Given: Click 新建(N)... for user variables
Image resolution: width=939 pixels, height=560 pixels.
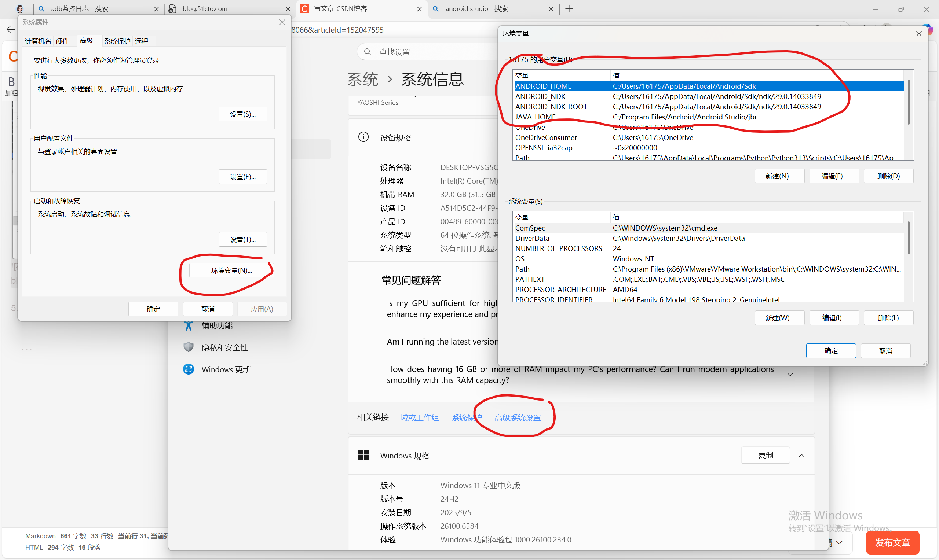Looking at the screenshot, I should 779,176.
